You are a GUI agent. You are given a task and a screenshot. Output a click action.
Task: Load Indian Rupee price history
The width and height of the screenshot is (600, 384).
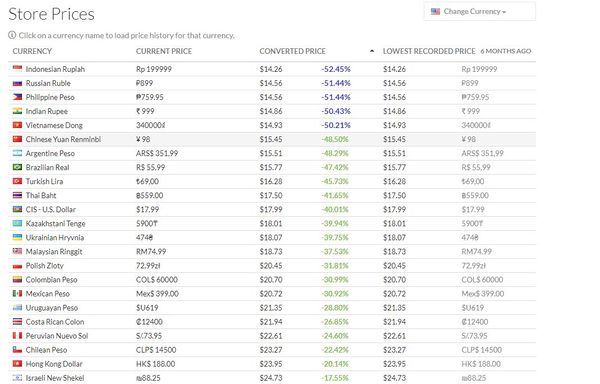click(x=47, y=111)
